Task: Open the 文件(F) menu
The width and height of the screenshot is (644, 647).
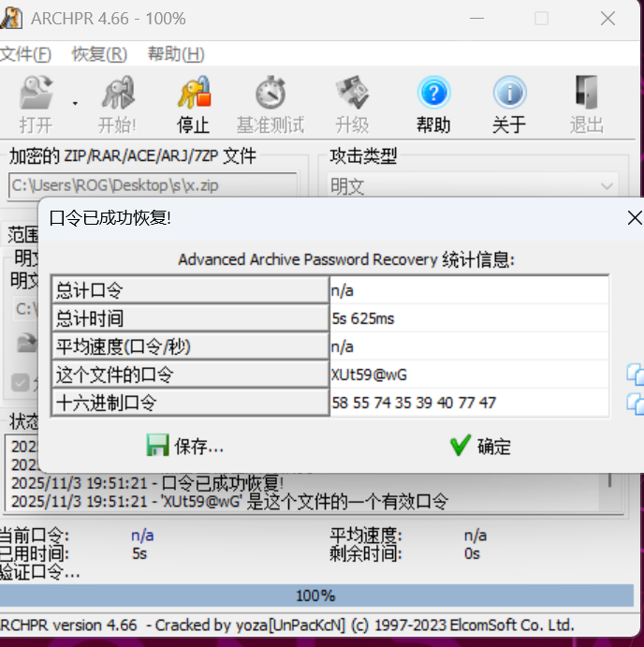Action: 25,54
